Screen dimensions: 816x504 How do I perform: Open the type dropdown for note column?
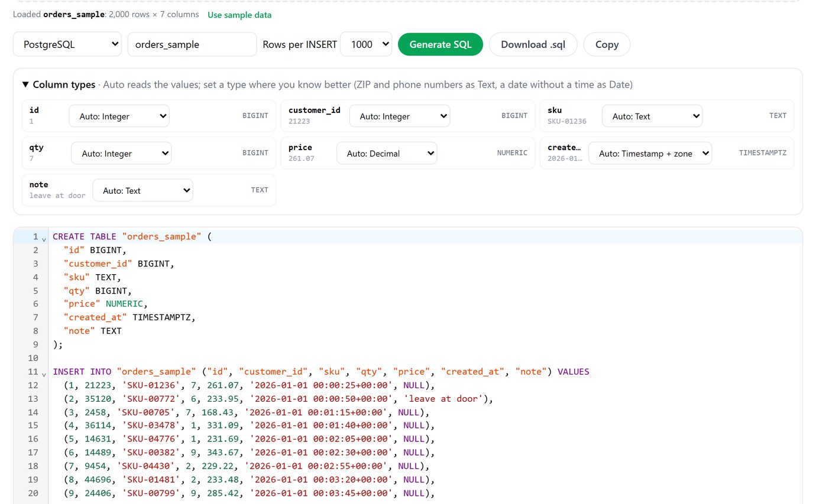click(143, 191)
